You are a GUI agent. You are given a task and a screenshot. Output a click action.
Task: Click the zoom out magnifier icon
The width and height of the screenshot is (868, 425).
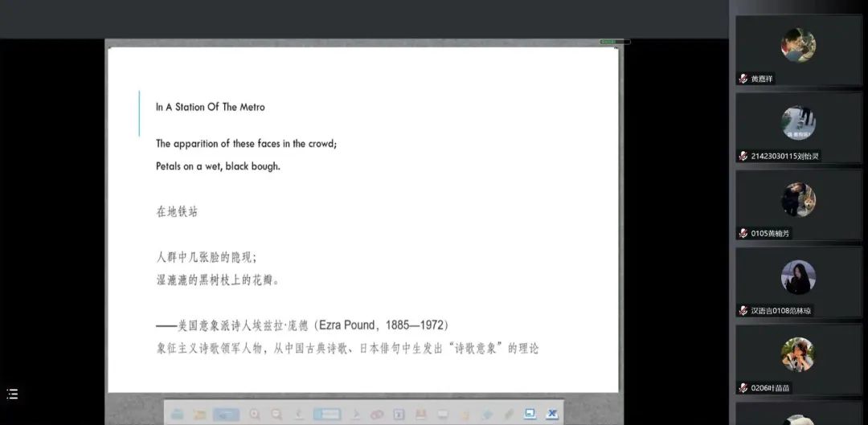tap(276, 414)
